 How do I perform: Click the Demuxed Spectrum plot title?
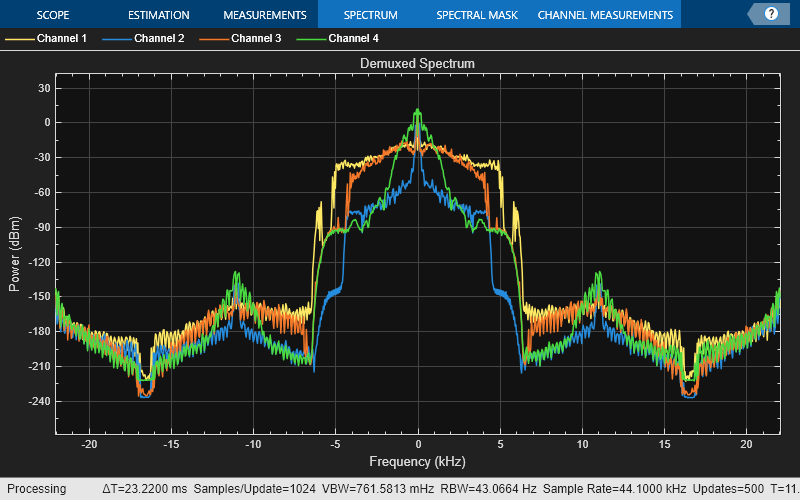(417, 63)
